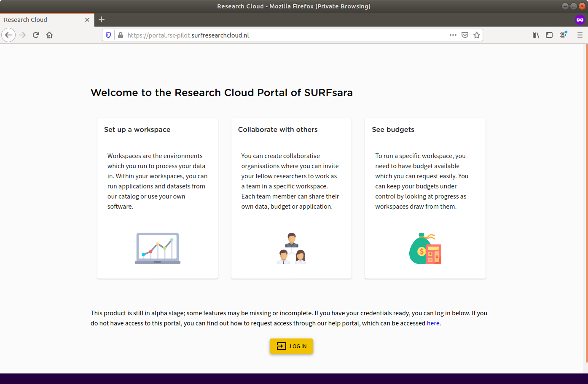Viewport: 588px width, 384px height.
Task: Close the Firefox window
Action: tap(582, 6)
